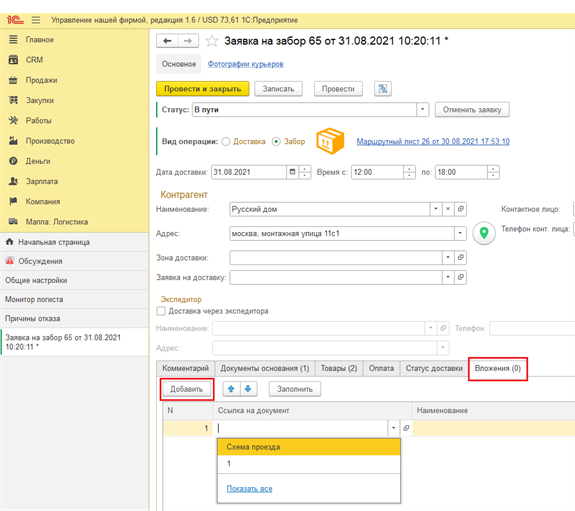Click the Провести и закрыть button
This screenshot has height=511, width=575.
point(203,89)
